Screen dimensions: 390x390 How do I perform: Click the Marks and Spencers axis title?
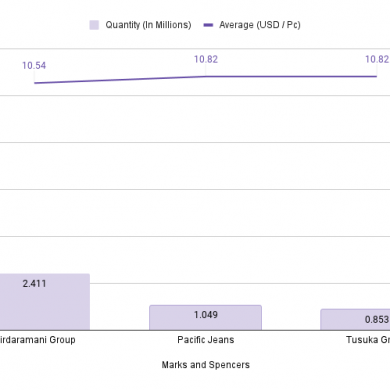[206, 365]
